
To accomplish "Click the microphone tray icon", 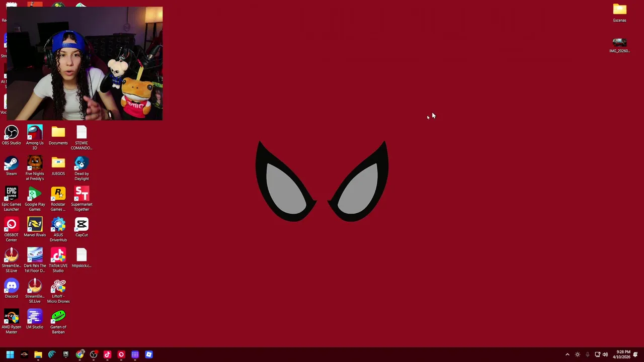I will pyautogui.click(x=587, y=354).
